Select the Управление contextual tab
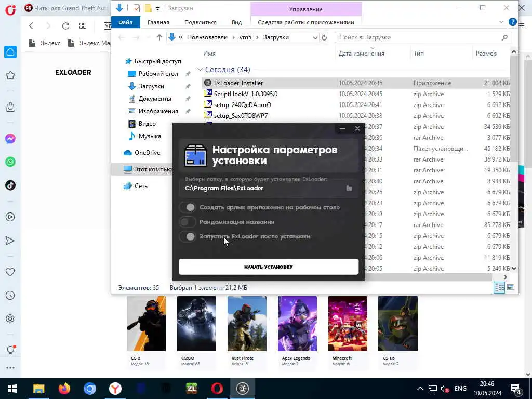 pyautogui.click(x=306, y=9)
